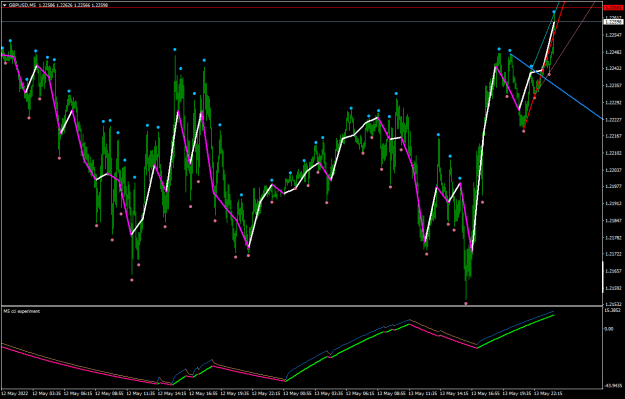Viewport: 625px width, 399px height.
Task: Click the 1.22357 price scale value
Action: tap(613, 86)
